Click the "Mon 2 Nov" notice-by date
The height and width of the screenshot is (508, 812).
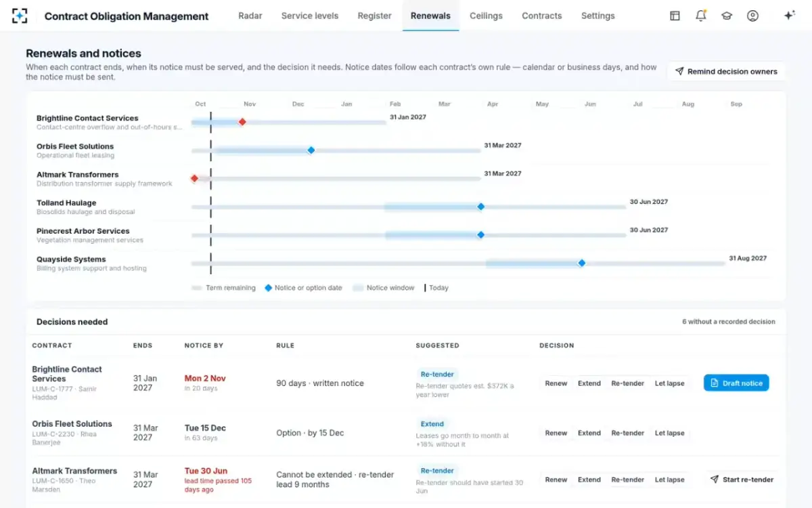[205, 379]
